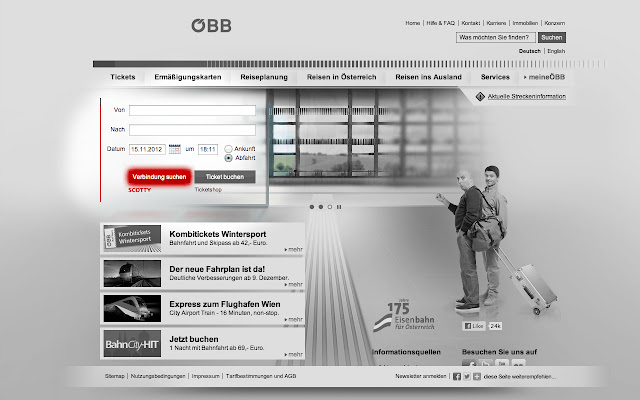
Task: Open Reisen in Österreich menu
Action: coord(342,77)
